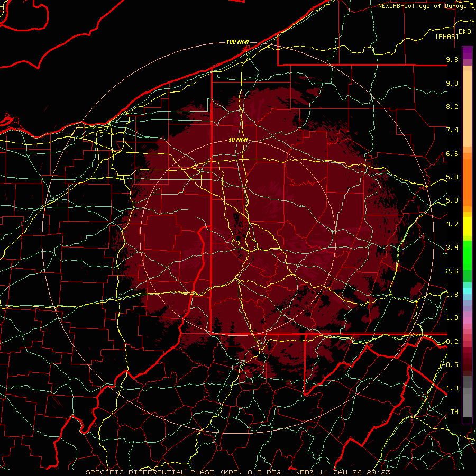Pick the purple top segment of the color bar
The height and width of the screenshot is (476, 476).
[x=467, y=53]
